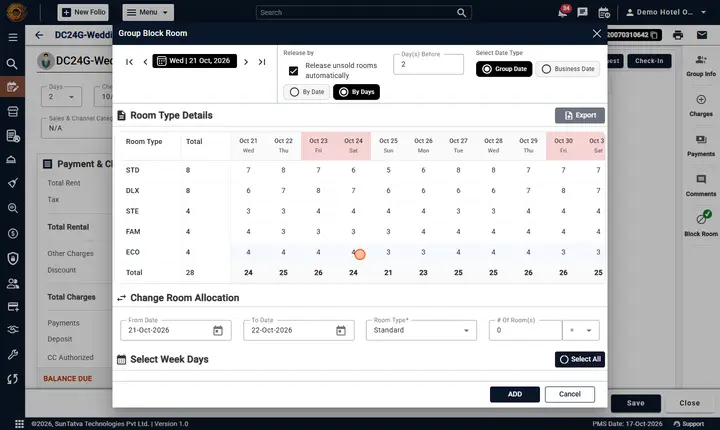Open Comments in right panel
The height and width of the screenshot is (430, 720).
(701, 186)
